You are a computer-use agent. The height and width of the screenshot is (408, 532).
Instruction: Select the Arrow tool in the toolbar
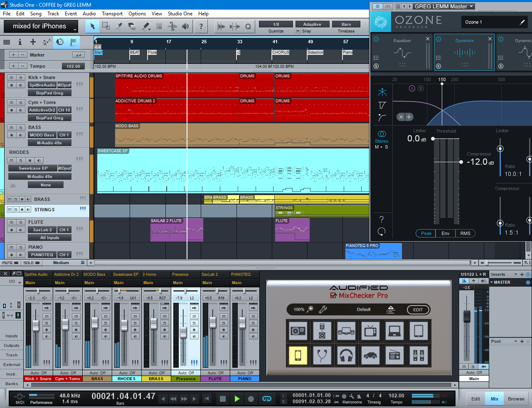point(93,26)
